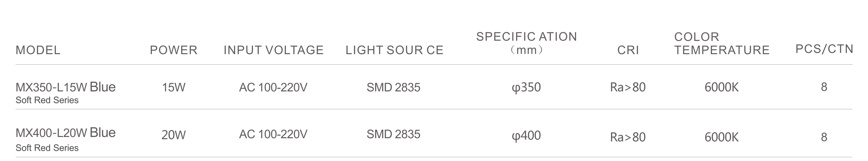The height and width of the screenshot is (161, 868).
Task: Select the first row's 6000K value
Action: pos(721,87)
